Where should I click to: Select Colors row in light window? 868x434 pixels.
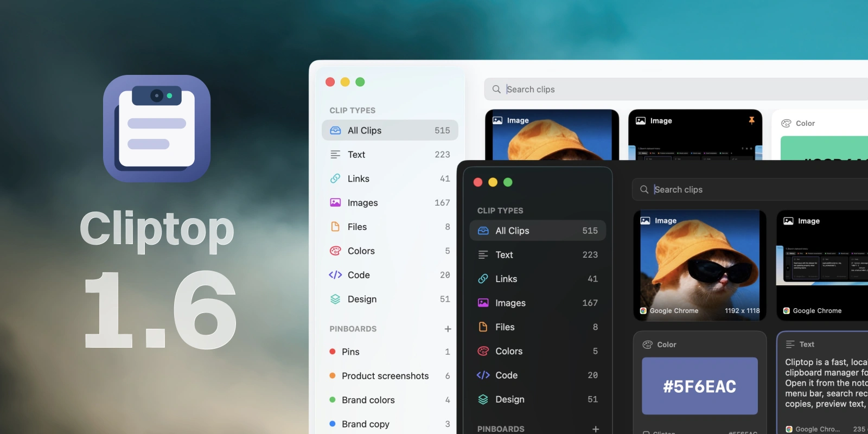coord(390,251)
